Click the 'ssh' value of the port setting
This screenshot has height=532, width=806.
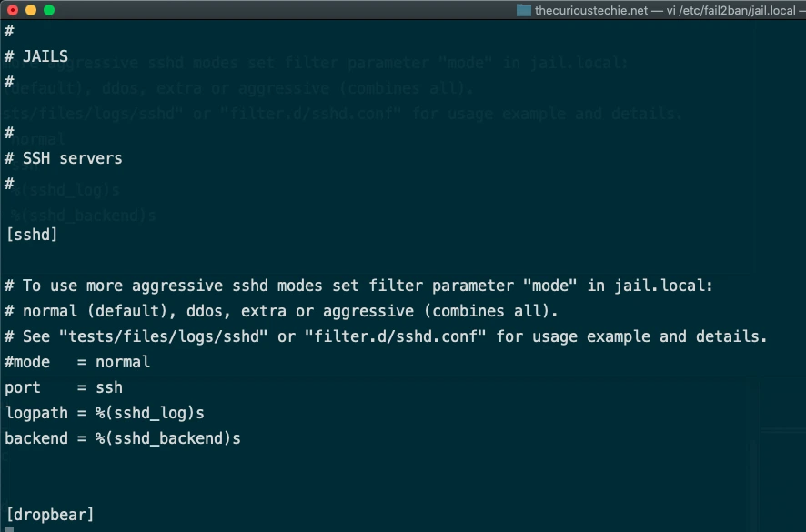click(109, 387)
